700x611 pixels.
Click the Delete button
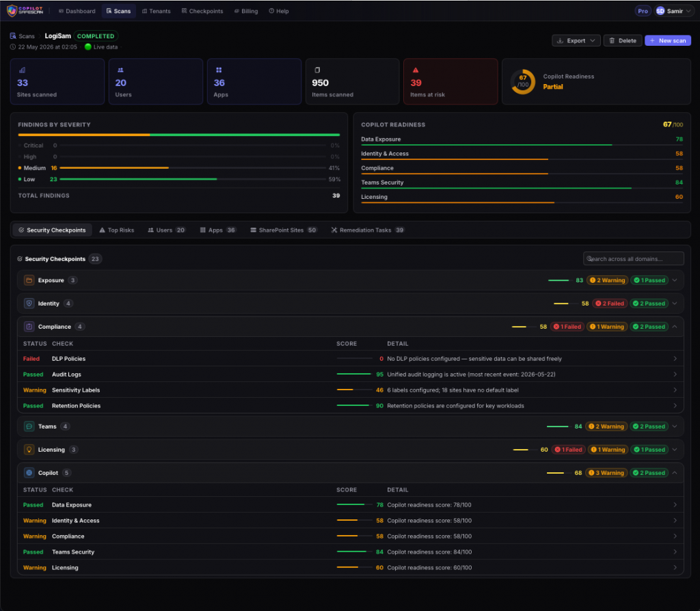pos(623,40)
